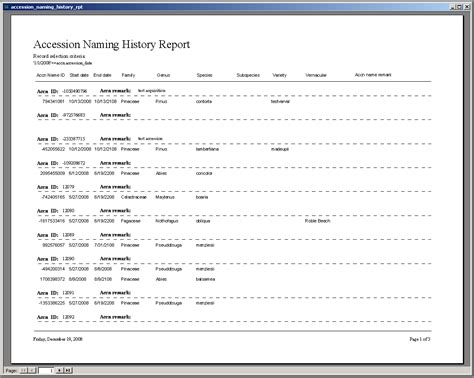The width and height of the screenshot is (474, 378).
Task: Click the species value contorta
Action: pos(204,101)
